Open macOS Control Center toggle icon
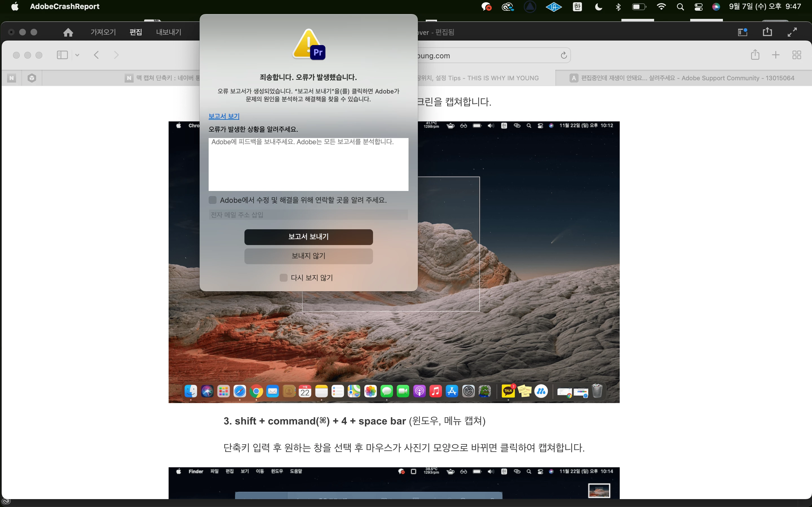Image resolution: width=812 pixels, height=507 pixels. 699,7
